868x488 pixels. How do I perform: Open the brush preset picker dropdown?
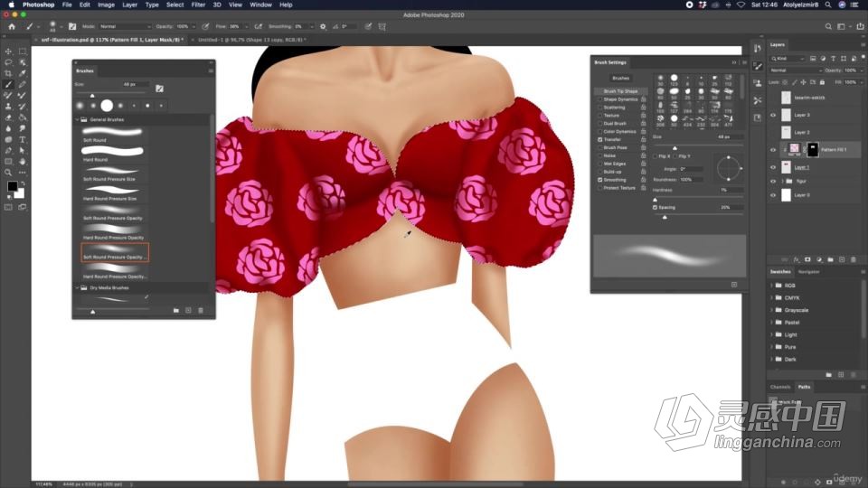[x=61, y=26]
